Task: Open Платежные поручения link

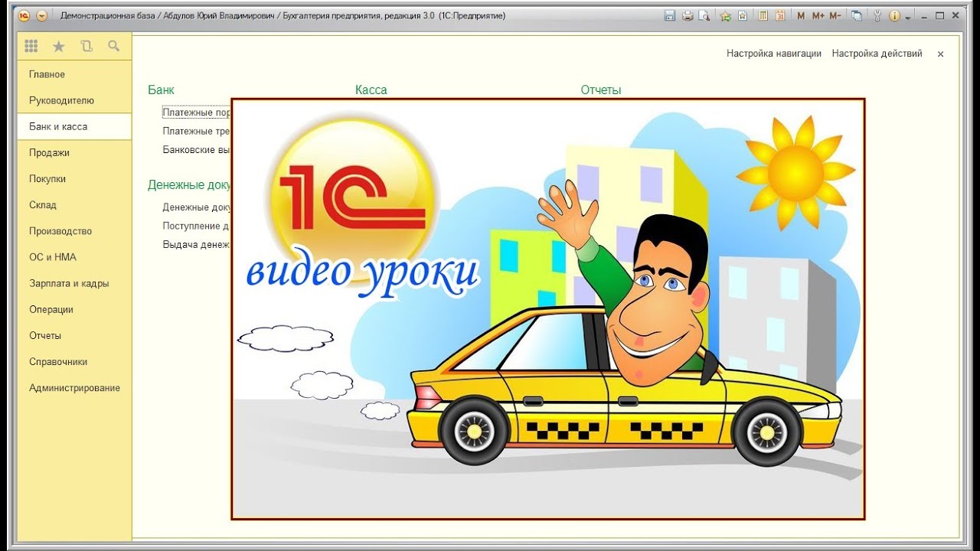Action: coord(197,112)
